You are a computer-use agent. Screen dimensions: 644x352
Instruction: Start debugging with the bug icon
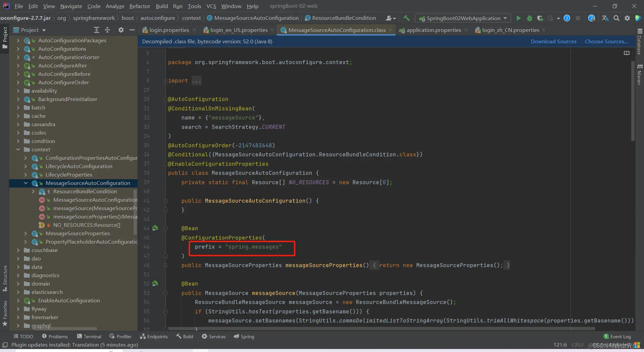[x=530, y=18]
